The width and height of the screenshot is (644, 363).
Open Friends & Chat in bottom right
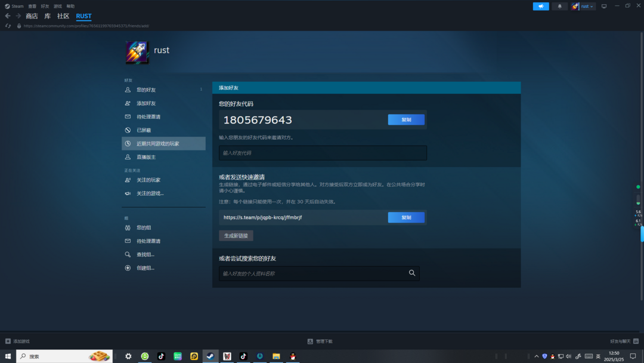(624, 341)
